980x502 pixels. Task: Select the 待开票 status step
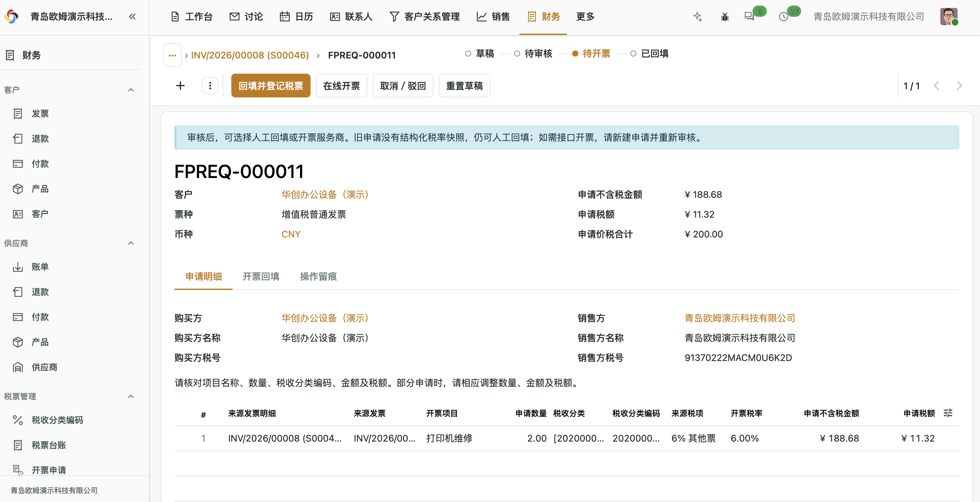(x=591, y=54)
